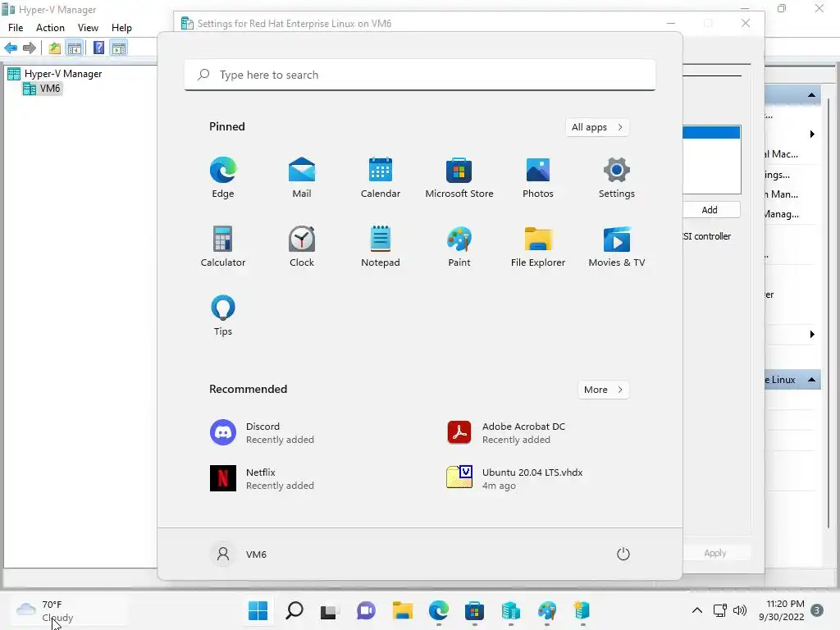
Task: Open the Mail pinned app
Action: [302, 178]
